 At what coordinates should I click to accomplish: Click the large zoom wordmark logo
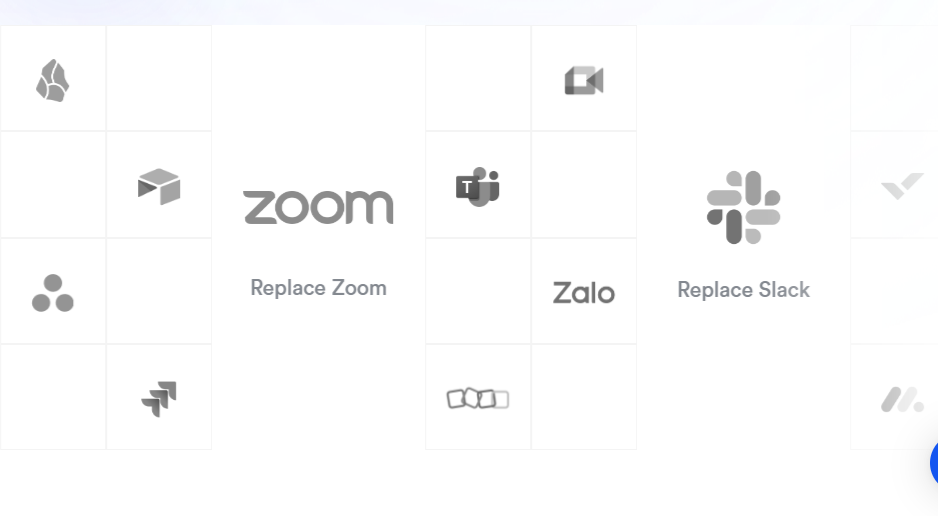318,207
